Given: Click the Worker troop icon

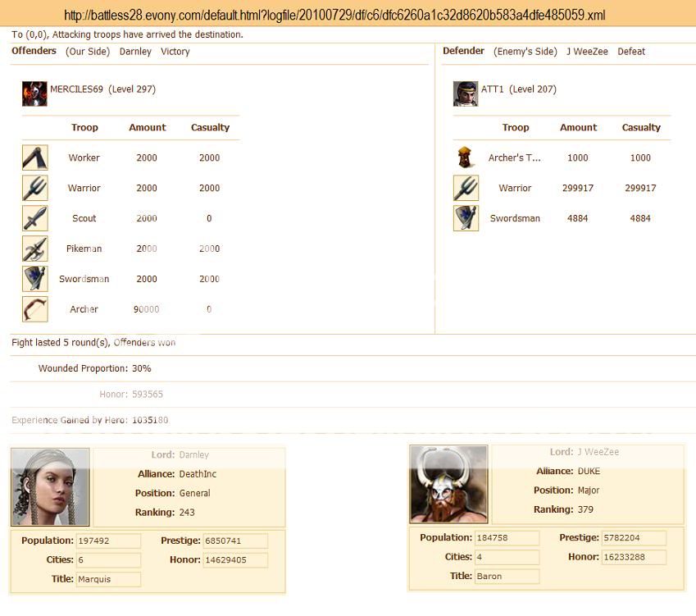Looking at the screenshot, I should click(34, 157).
